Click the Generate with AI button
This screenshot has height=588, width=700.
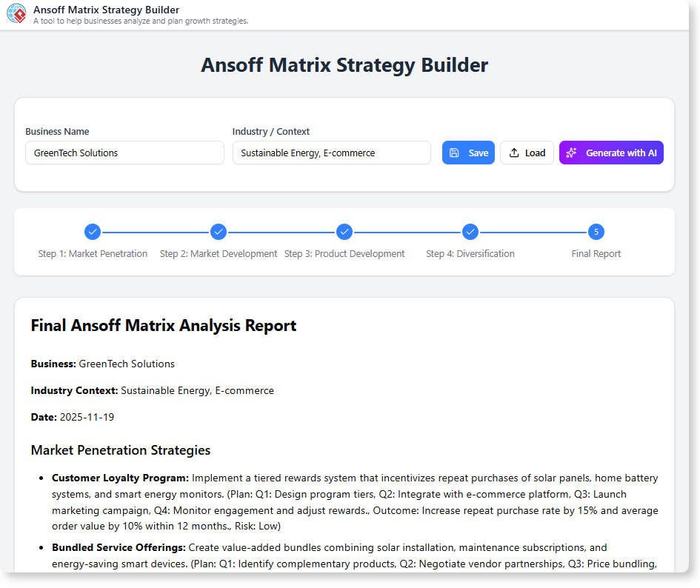pyautogui.click(x=611, y=153)
